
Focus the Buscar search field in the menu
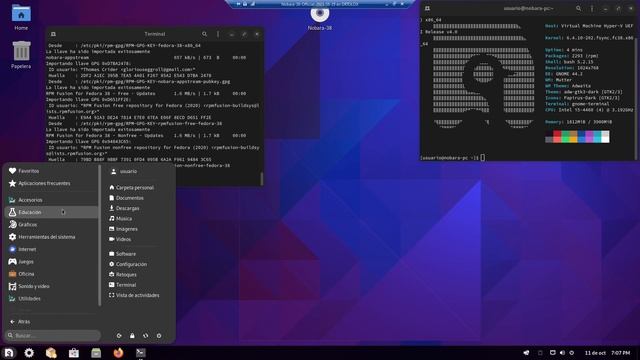[53, 336]
